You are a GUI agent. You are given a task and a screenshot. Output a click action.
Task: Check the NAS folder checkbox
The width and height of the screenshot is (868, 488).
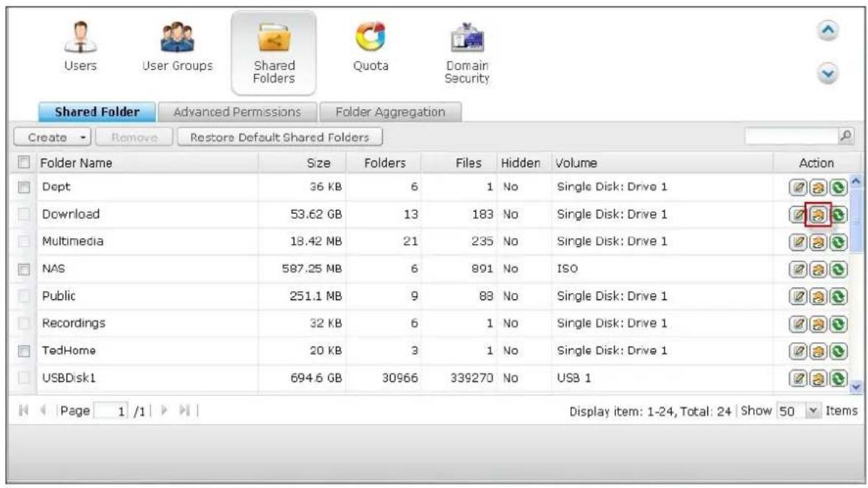[x=24, y=268]
